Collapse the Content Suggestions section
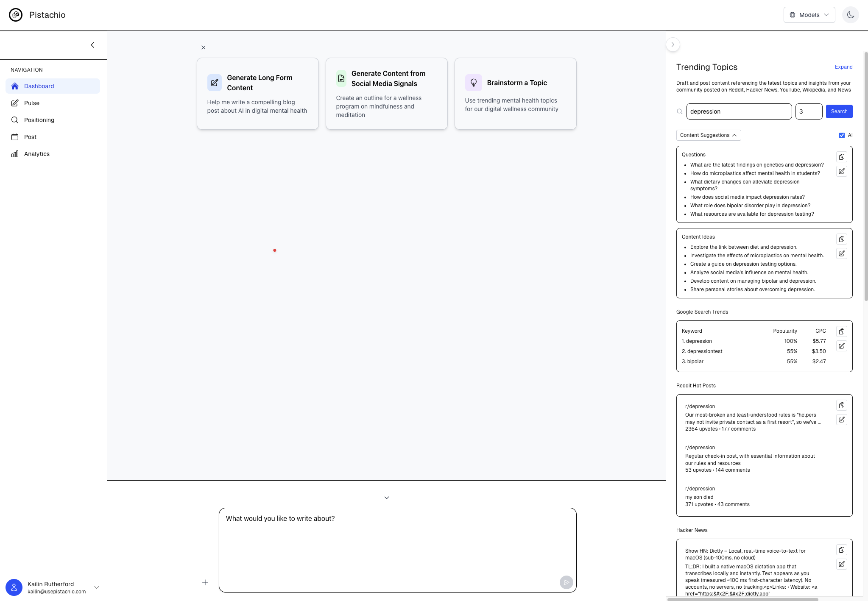 (x=708, y=135)
